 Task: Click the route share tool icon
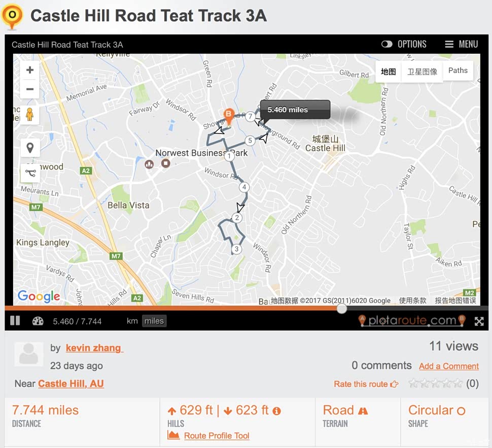[x=30, y=173]
